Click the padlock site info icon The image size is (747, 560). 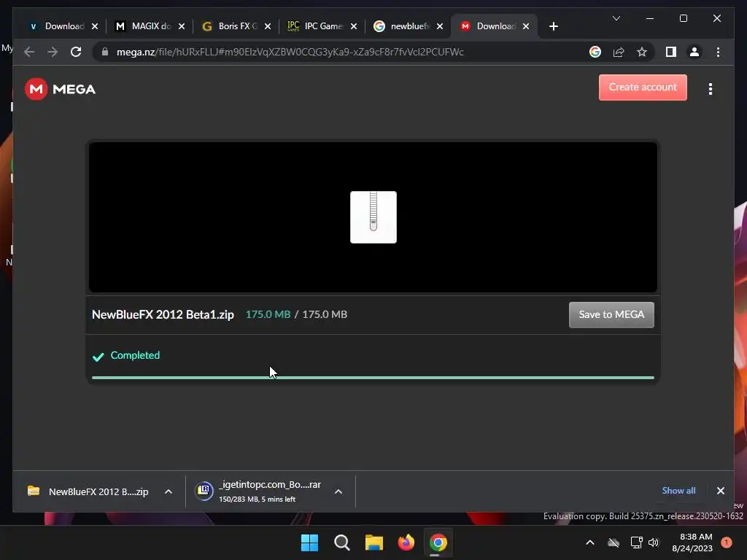tap(105, 52)
